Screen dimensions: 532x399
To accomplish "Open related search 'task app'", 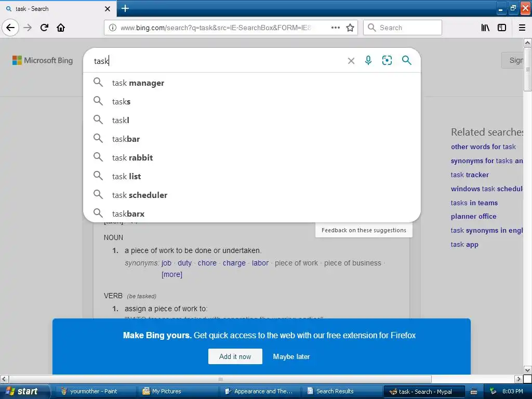I will (x=464, y=244).
